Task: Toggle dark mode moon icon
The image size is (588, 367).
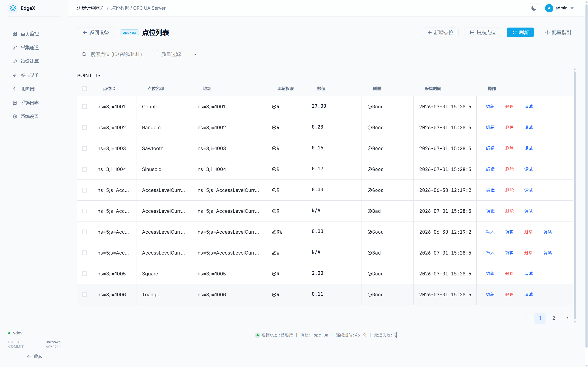Action: pyautogui.click(x=534, y=8)
